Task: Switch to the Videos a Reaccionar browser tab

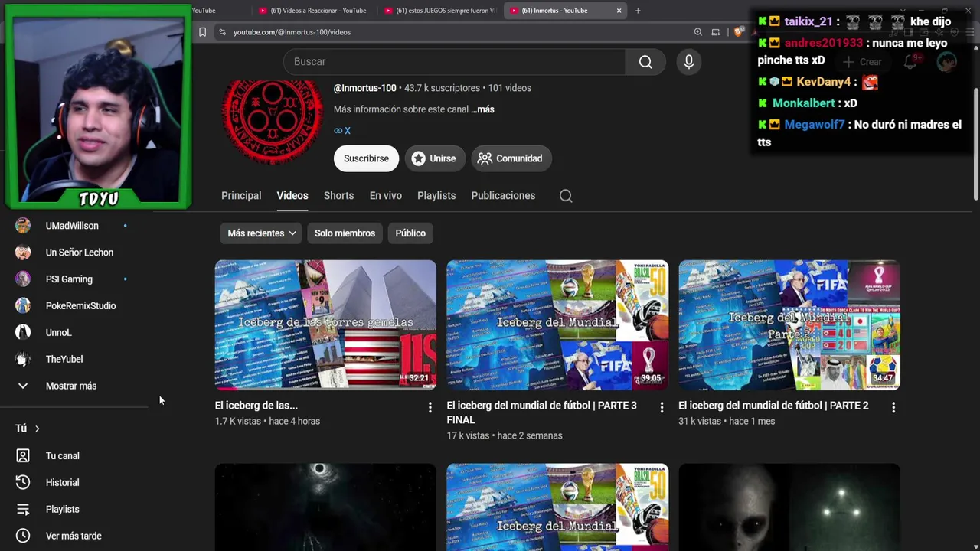Action: 312,11
